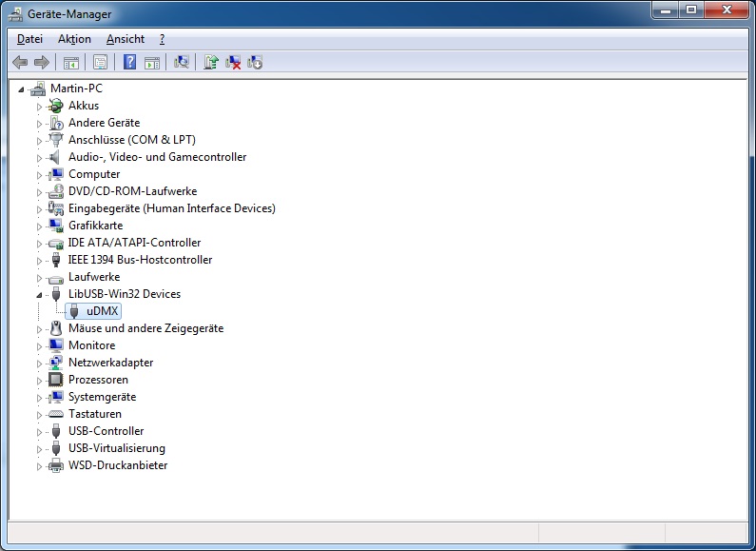The width and height of the screenshot is (756, 551).
Task: Click the DVD/CD-ROM drive icon
Action: (x=56, y=191)
